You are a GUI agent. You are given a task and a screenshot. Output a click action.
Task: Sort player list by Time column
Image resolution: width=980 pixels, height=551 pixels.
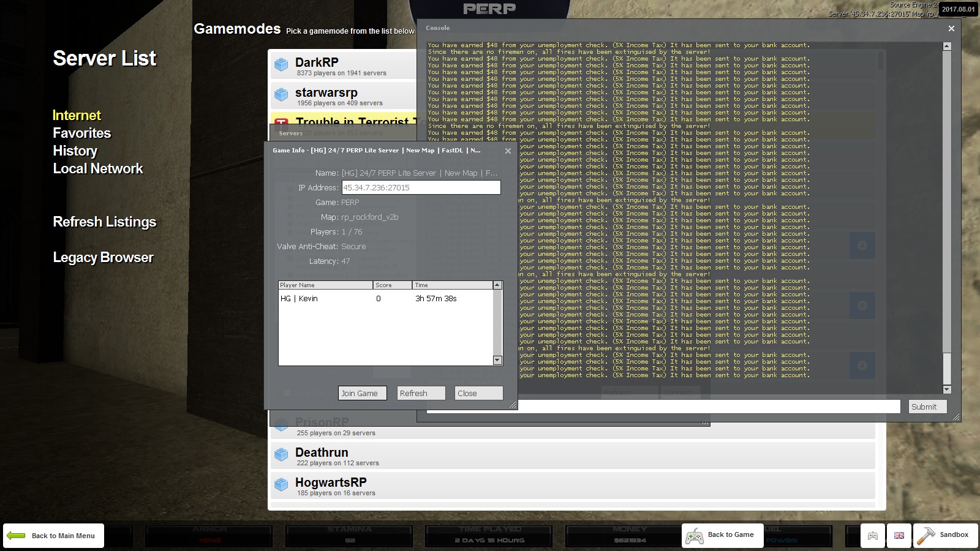(453, 285)
